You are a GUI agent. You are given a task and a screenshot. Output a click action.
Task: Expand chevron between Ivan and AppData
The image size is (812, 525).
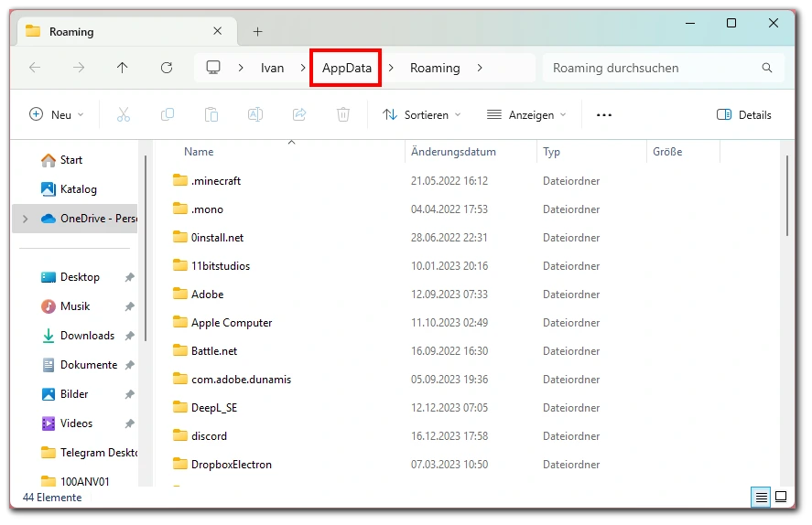pyautogui.click(x=303, y=68)
